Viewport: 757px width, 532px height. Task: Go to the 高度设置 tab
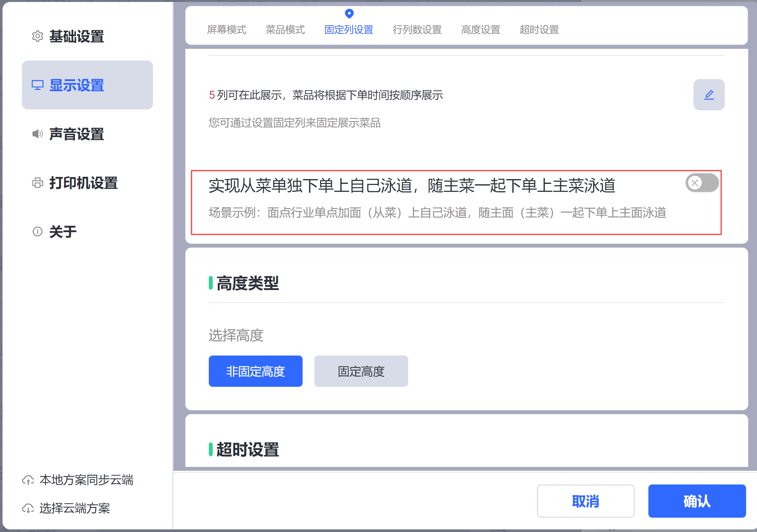(x=480, y=30)
